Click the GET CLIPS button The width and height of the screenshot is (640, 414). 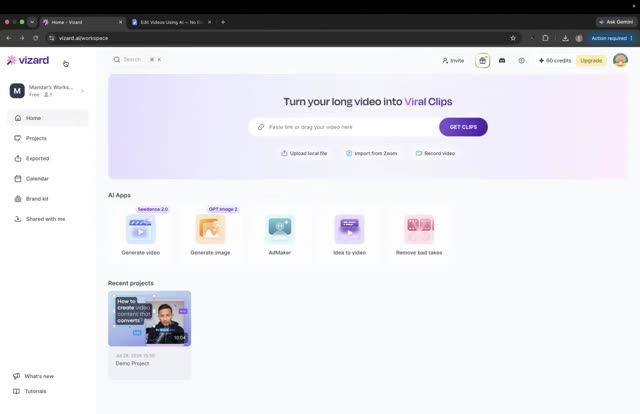click(463, 127)
